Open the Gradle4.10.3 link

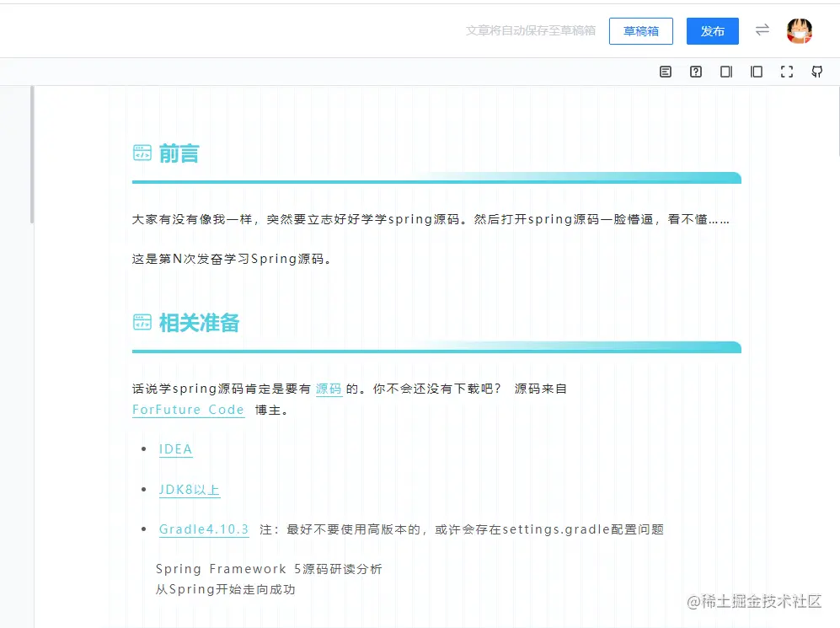click(204, 529)
